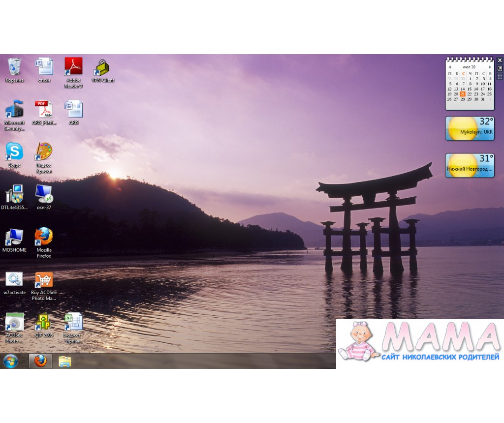Select the DTLite4355 installer icon

[14, 194]
